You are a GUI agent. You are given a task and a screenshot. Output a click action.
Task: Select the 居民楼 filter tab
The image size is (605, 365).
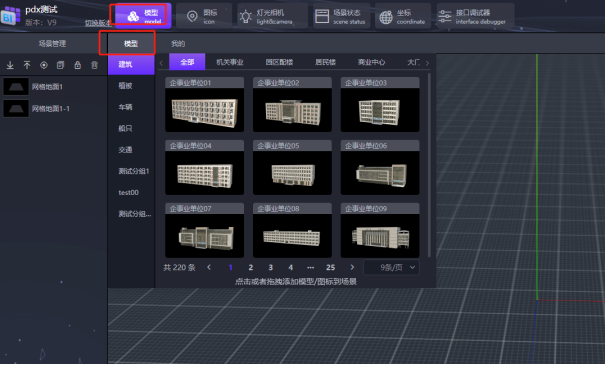coord(325,62)
